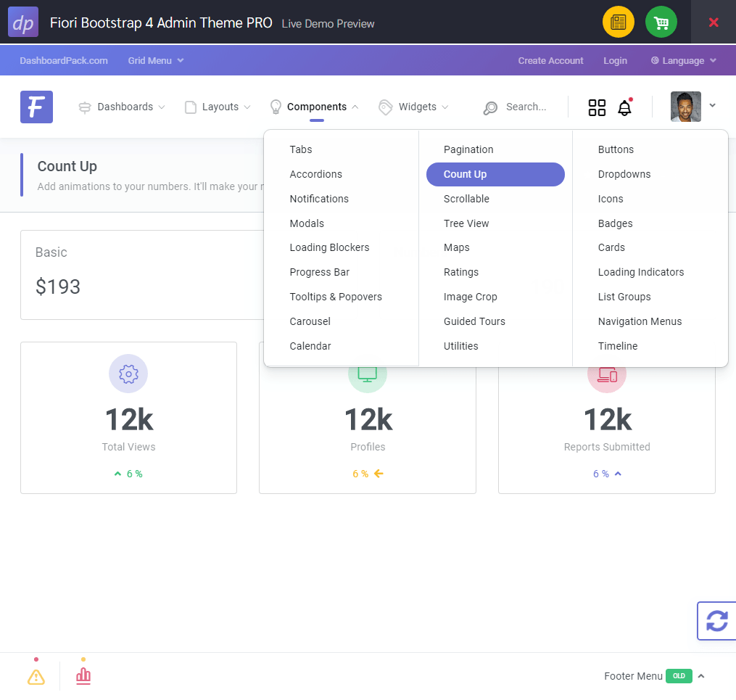Click the red bar chart footer icon
The width and height of the screenshot is (736, 700).
(83, 676)
